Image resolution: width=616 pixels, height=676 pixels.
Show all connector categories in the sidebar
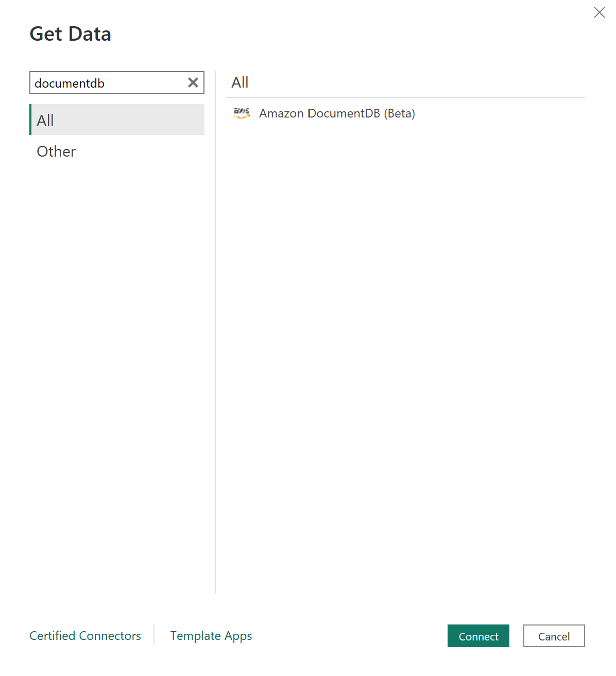117,120
